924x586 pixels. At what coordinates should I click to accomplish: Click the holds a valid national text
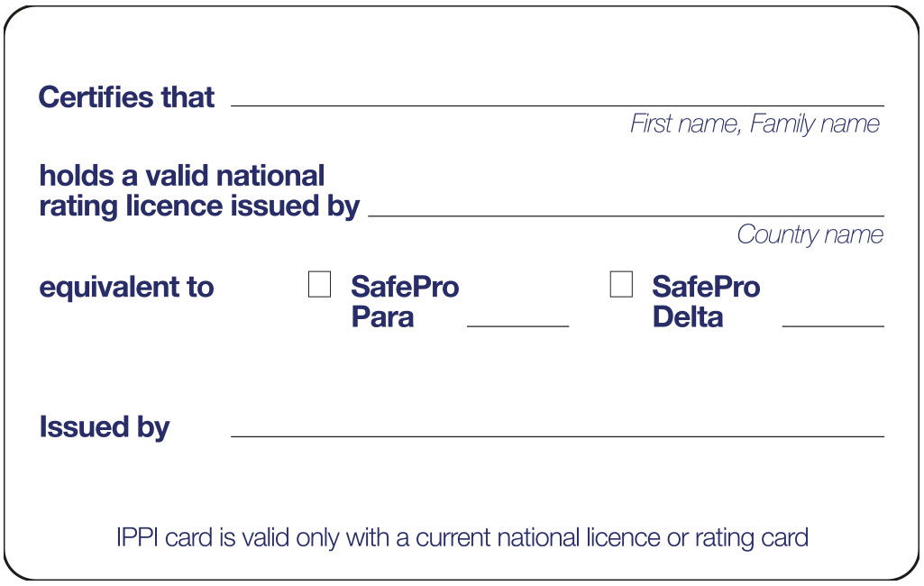pyautogui.click(x=182, y=176)
